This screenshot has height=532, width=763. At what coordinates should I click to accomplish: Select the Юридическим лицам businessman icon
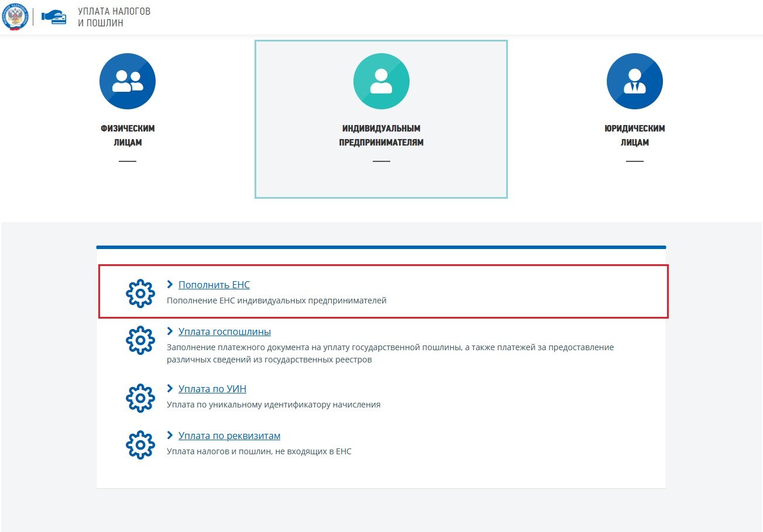634,81
